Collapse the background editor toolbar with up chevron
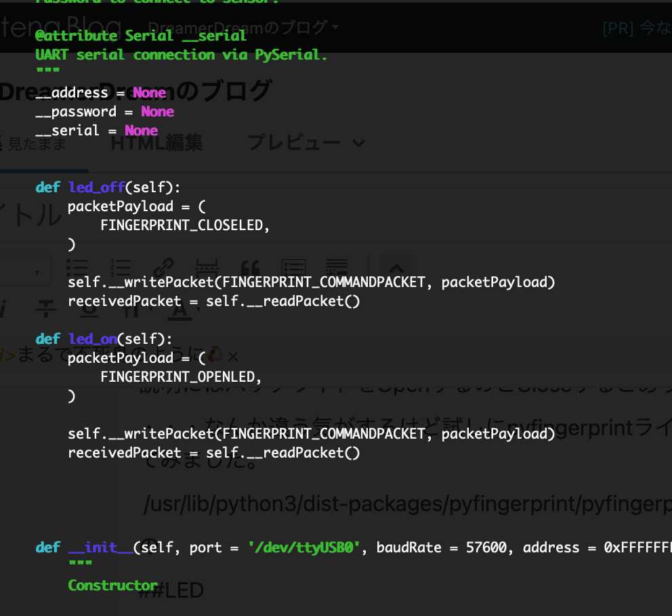 pos(396,269)
